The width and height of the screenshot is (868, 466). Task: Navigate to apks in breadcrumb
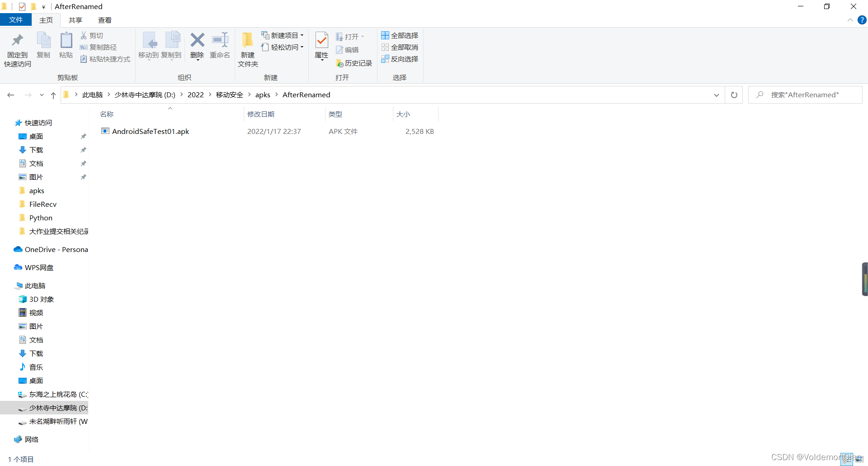[263, 95]
